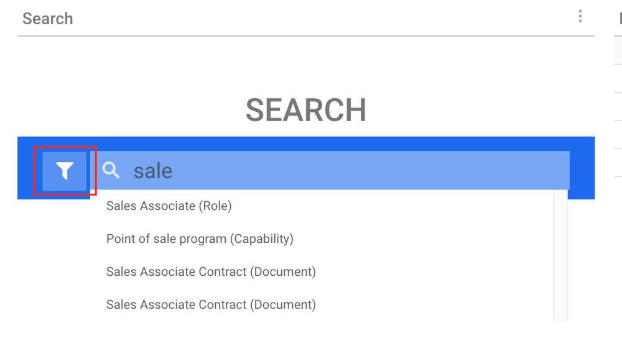Click the divider line beneath the Search title
The image size is (622, 364).
(x=305, y=35)
